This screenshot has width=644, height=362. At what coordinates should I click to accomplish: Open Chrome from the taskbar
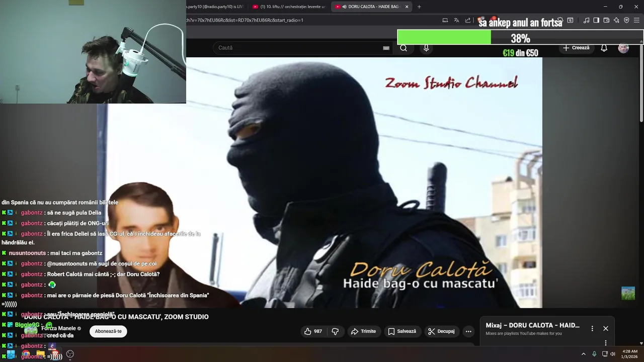(26, 354)
